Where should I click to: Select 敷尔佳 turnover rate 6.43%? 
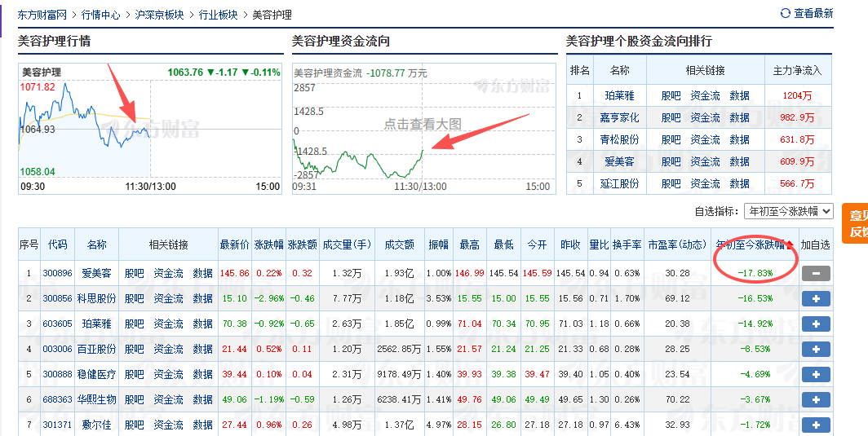627,425
